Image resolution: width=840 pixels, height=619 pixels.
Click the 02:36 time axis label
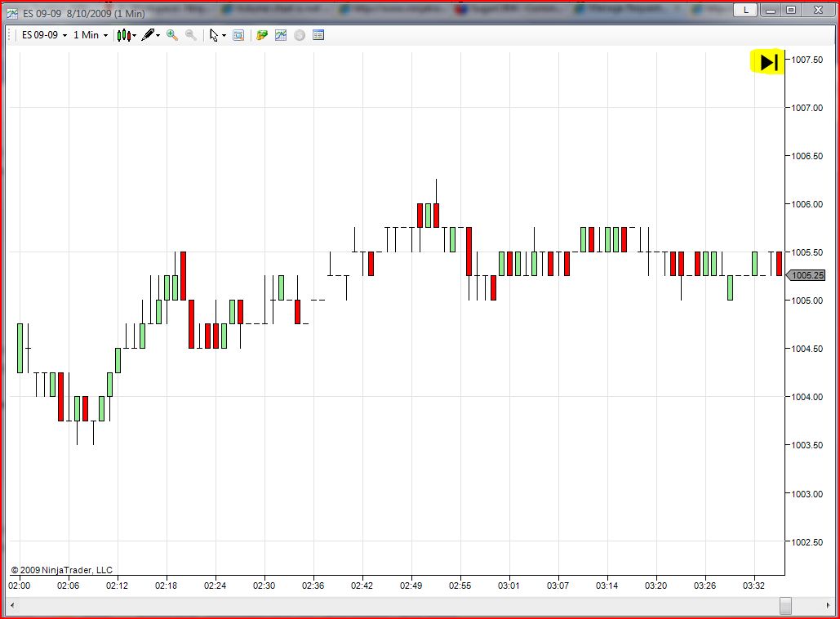[313, 586]
